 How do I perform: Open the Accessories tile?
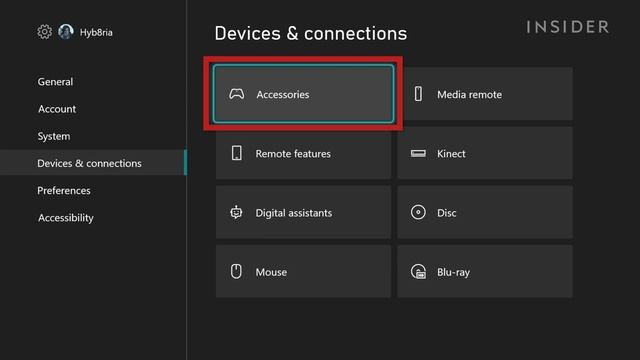303,94
